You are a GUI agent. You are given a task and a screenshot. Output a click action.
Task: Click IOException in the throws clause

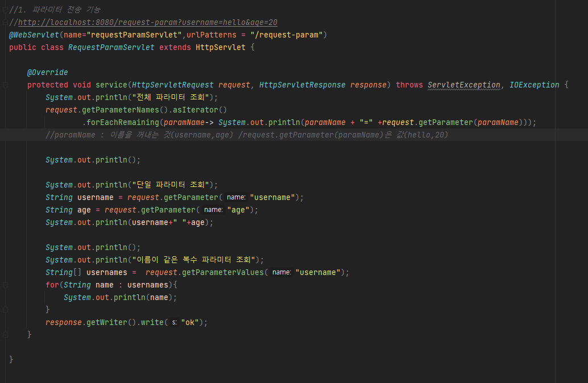[x=534, y=85]
